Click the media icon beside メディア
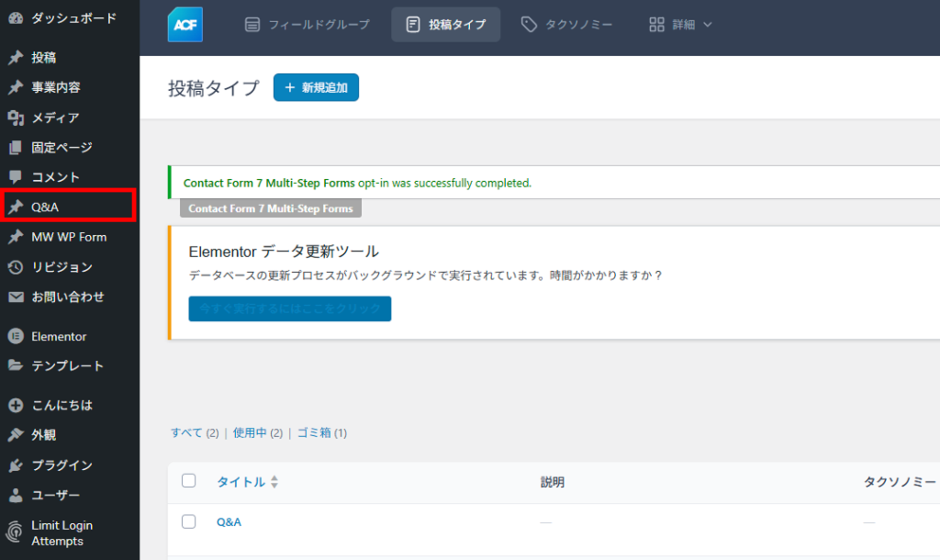 pyautogui.click(x=16, y=118)
